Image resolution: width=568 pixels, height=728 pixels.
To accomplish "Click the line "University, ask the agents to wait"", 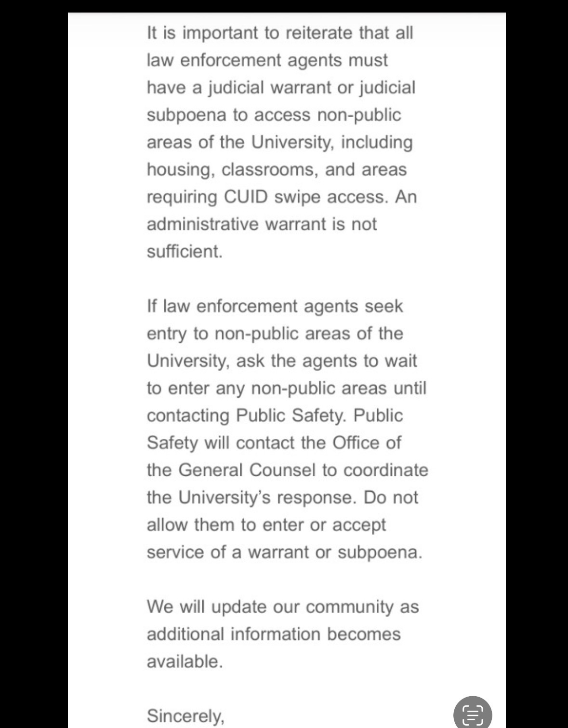I will point(282,361).
